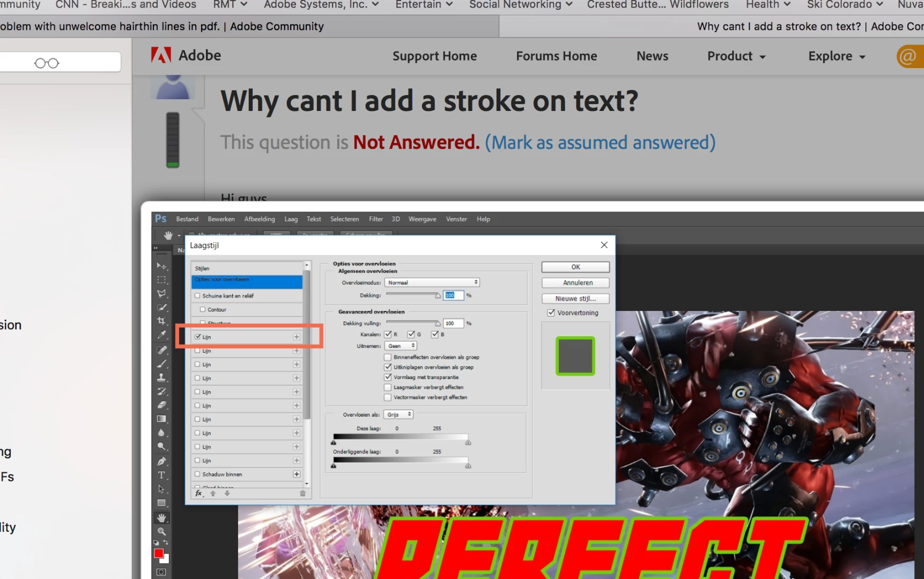Select the Hand tool in the toolbox
The width and height of the screenshot is (924, 579).
pos(161,518)
